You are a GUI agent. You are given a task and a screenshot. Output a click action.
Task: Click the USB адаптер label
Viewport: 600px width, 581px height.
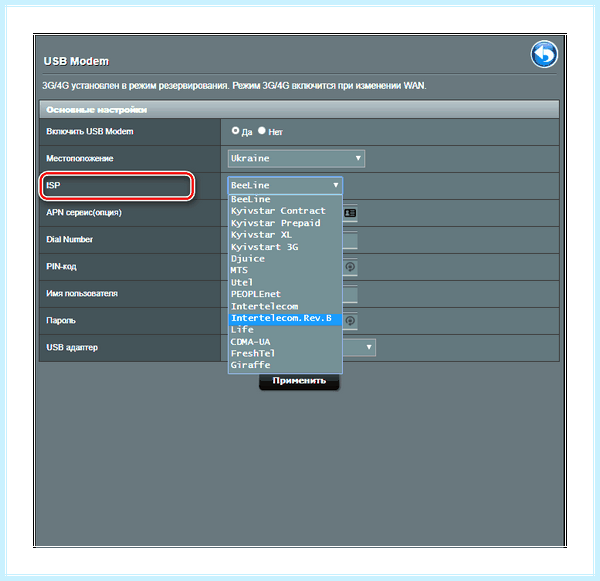[x=72, y=348]
